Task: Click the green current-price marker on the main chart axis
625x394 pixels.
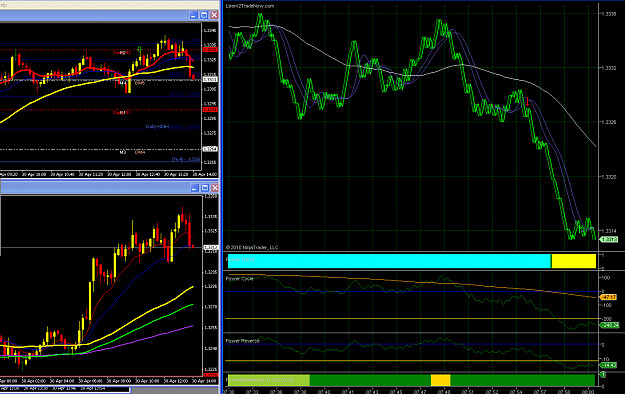Action: (x=609, y=239)
